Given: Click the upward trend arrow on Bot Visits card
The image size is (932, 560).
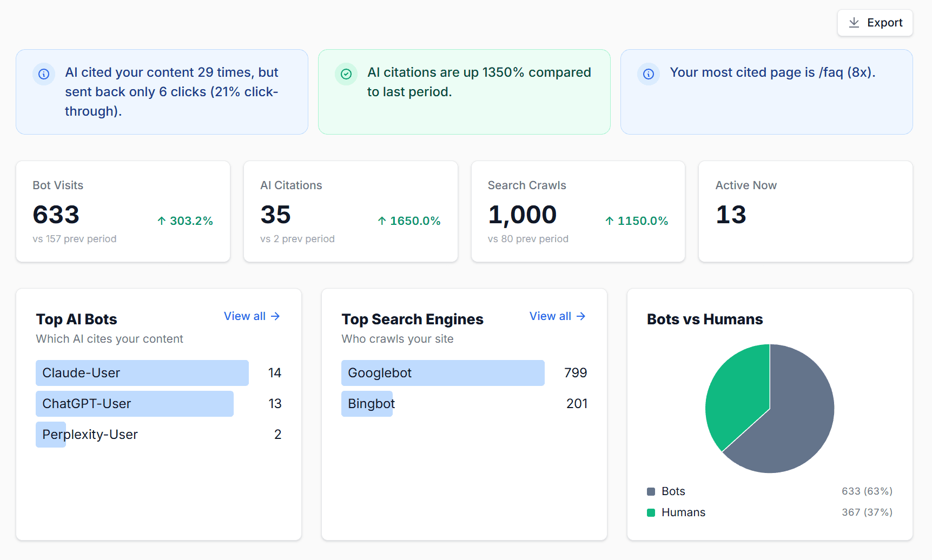Looking at the screenshot, I should click(x=161, y=221).
